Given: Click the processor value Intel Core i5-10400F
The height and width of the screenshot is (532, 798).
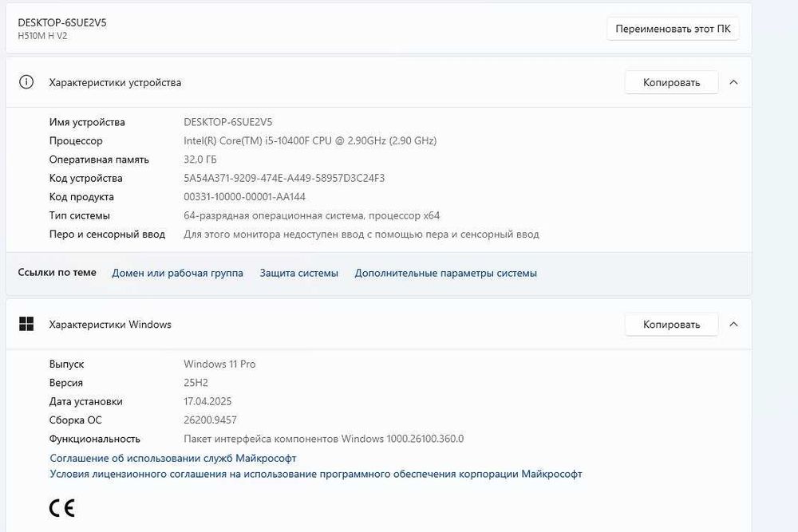Looking at the screenshot, I should pyautogui.click(x=310, y=140).
